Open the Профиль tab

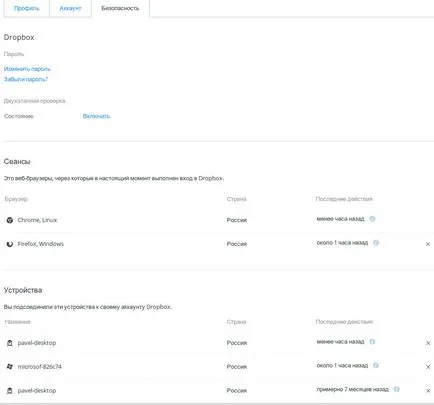tap(27, 8)
